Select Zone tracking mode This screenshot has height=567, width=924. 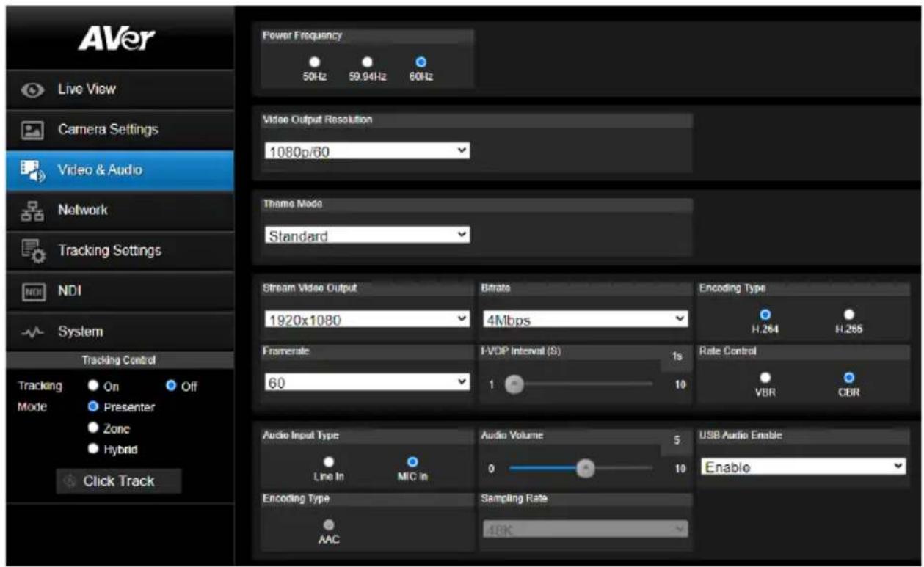point(93,428)
